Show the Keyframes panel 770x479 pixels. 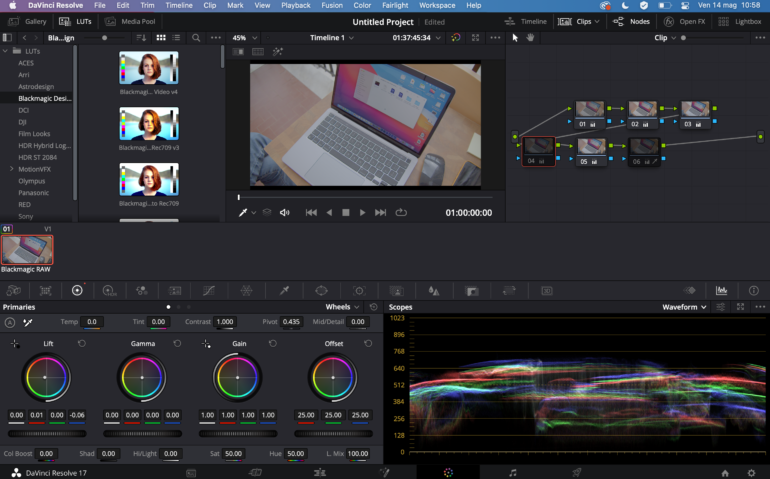tap(689, 290)
